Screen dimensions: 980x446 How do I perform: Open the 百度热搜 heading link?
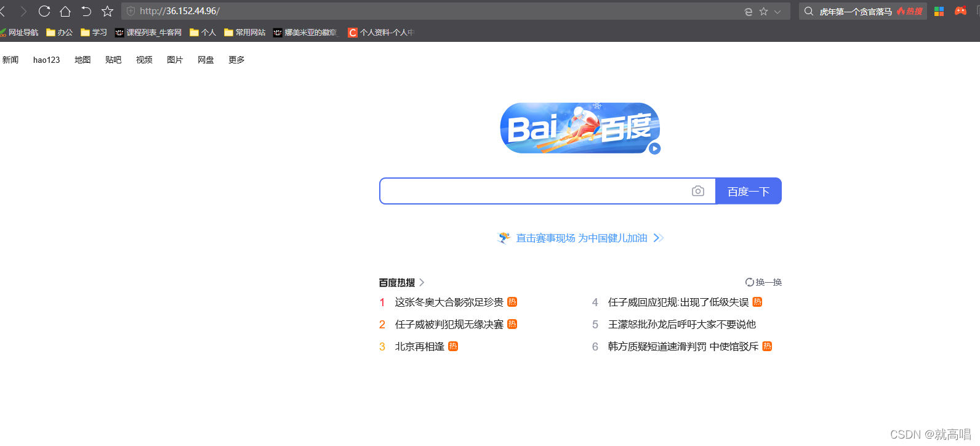point(397,282)
